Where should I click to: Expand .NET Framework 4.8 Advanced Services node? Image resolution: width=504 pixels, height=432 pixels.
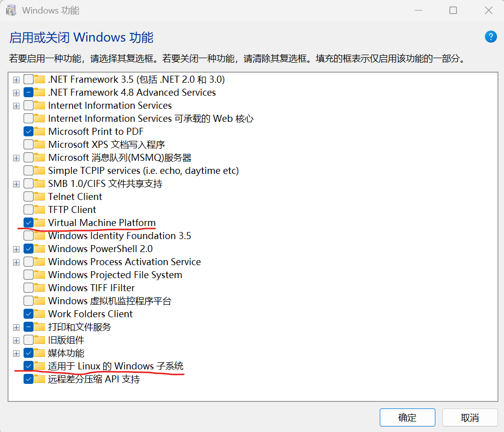pyautogui.click(x=16, y=93)
